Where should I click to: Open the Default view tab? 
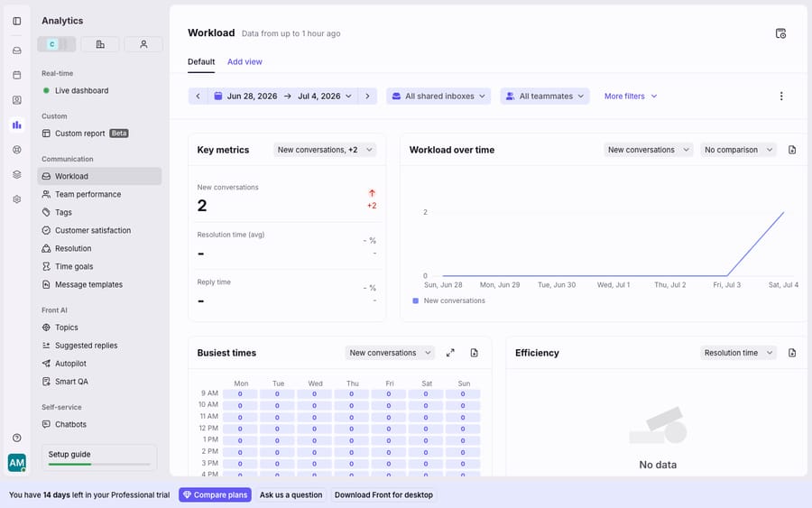pos(201,61)
